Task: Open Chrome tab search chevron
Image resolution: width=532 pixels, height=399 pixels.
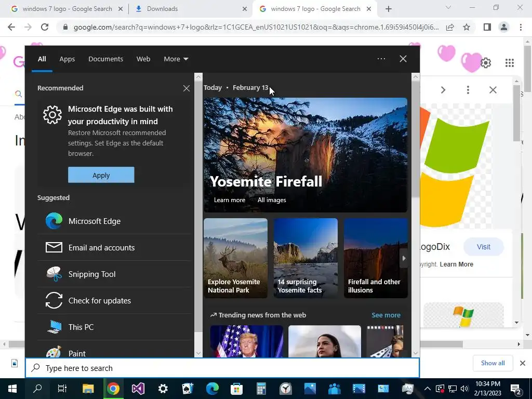Action: click(448, 7)
